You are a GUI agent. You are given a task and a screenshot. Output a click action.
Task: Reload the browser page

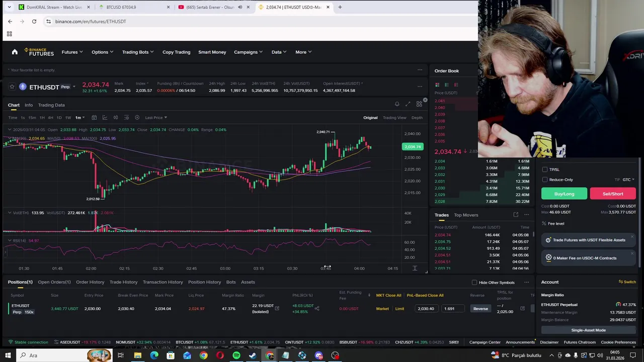pos(34,22)
